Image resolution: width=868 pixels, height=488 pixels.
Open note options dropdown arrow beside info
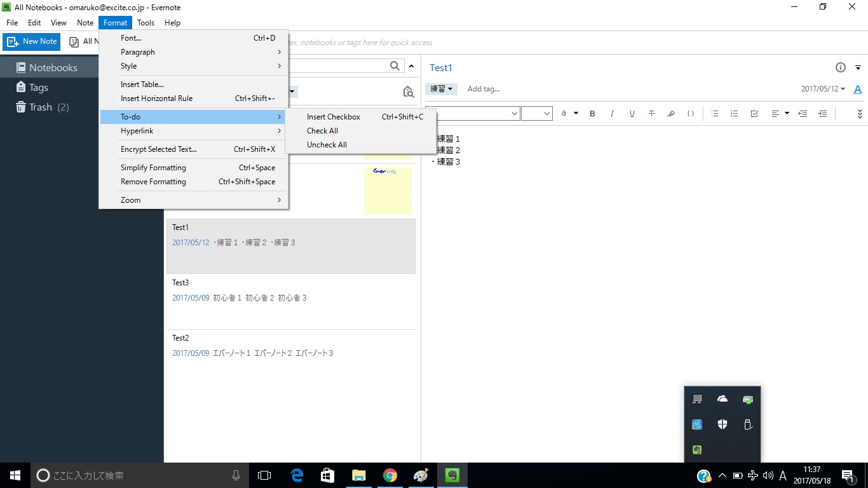point(858,67)
